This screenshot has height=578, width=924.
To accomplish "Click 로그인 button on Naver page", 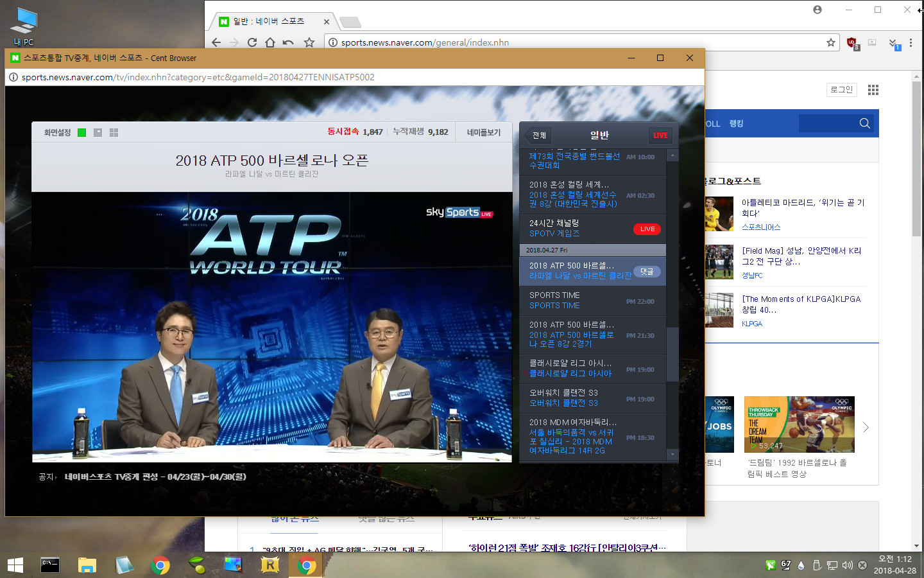I will (841, 90).
